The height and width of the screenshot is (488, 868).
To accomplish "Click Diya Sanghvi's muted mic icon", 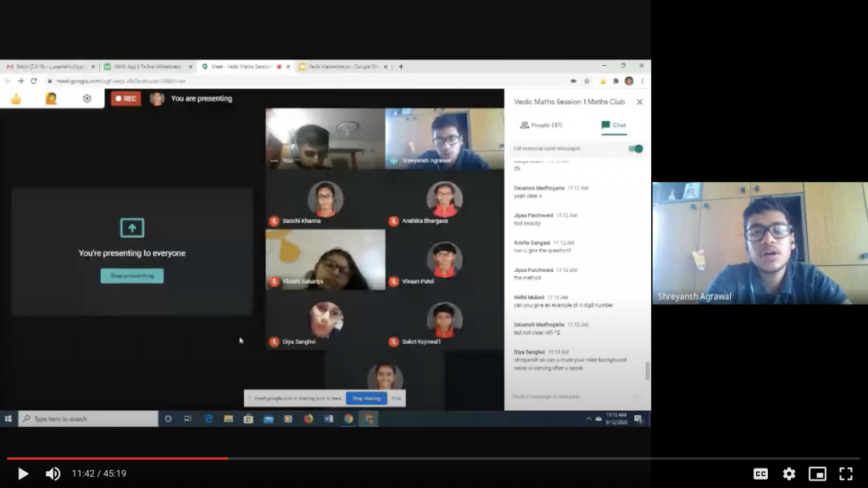I will 274,342.
